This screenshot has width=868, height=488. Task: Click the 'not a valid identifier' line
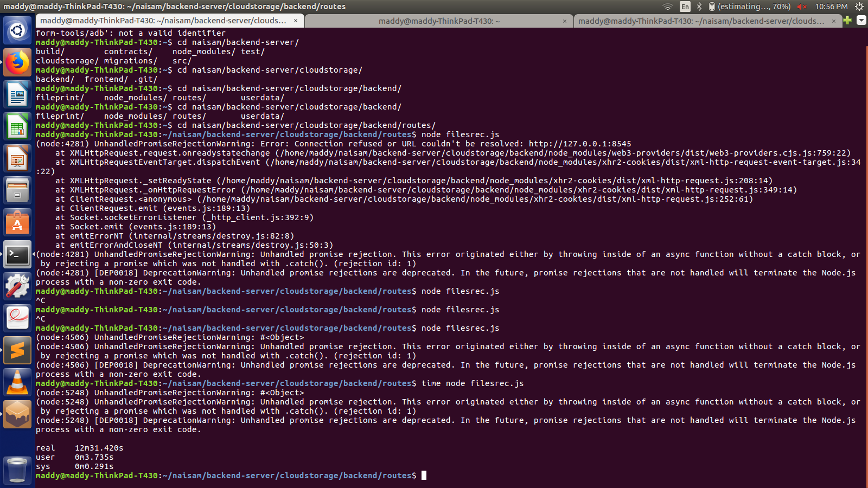pos(131,33)
